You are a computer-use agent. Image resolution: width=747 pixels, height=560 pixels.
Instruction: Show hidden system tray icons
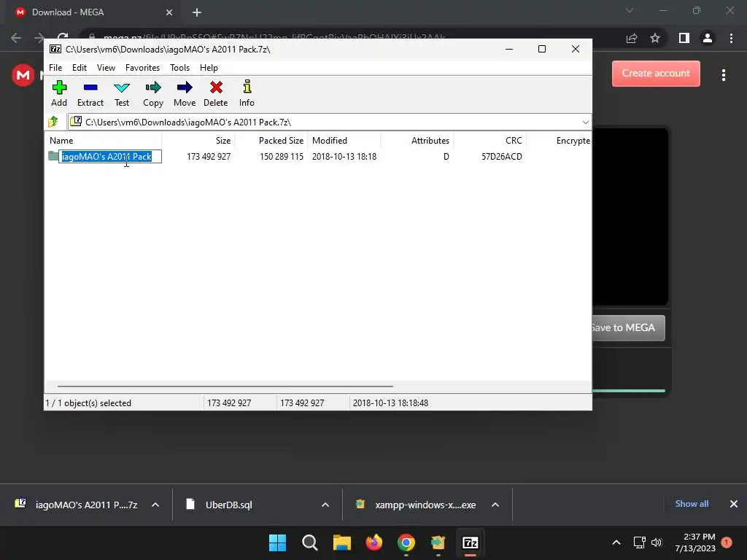[x=616, y=542]
